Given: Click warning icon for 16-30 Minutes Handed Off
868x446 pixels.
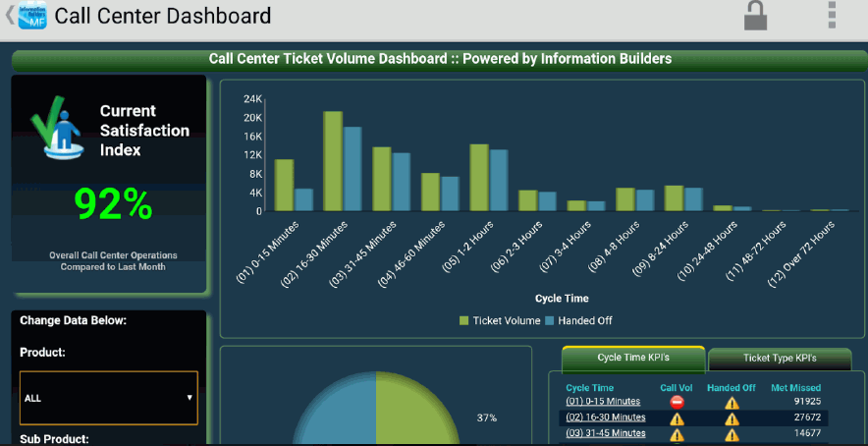Looking at the screenshot, I should [732, 418].
